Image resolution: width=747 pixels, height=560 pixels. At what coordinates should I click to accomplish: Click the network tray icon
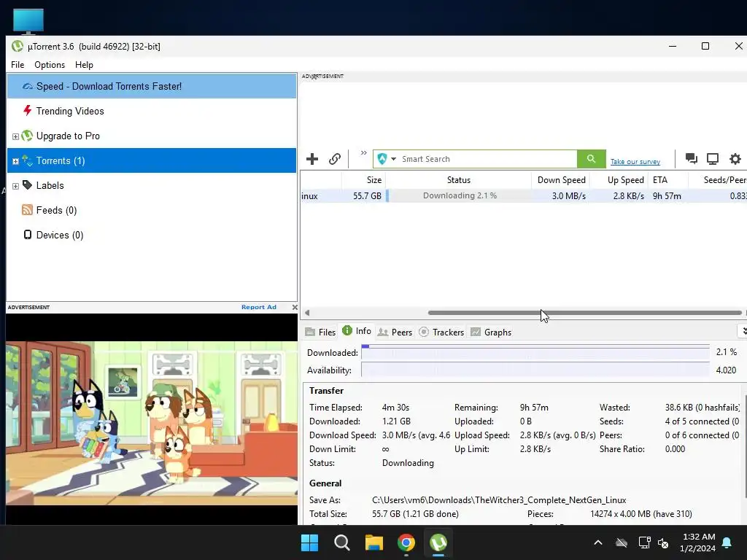pyautogui.click(x=644, y=542)
